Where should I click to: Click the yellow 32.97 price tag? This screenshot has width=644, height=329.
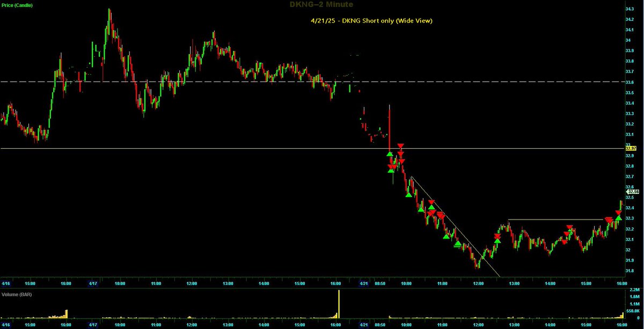pos(631,148)
